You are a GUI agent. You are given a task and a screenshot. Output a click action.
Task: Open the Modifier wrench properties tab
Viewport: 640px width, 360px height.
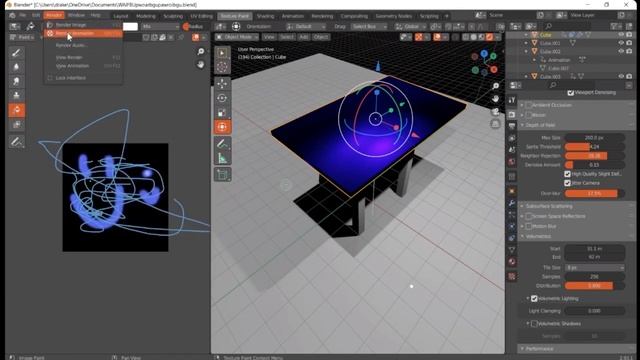click(x=512, y=203)
